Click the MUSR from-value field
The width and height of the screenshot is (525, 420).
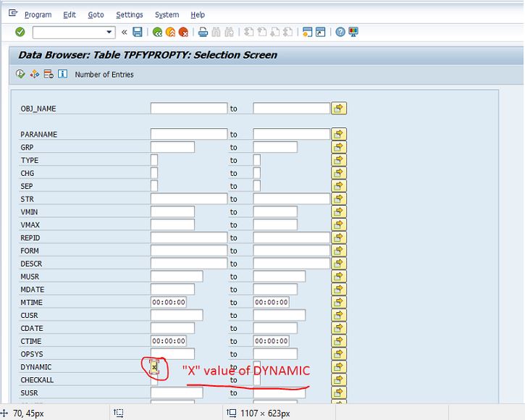point(177,277)
